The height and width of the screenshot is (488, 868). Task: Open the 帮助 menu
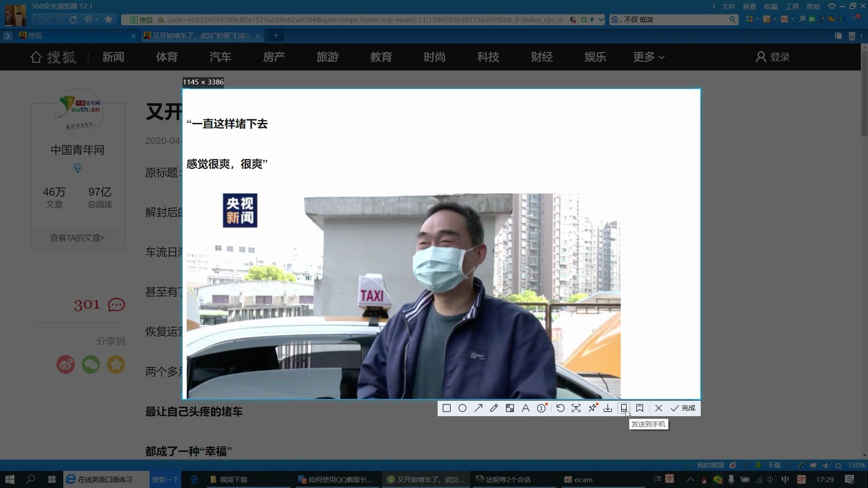click(x=813, y=6)
